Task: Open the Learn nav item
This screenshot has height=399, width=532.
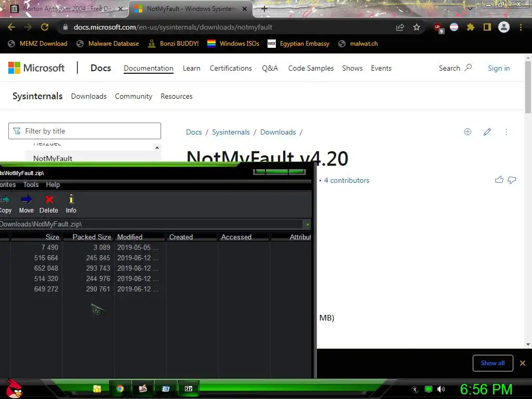Action: (x=191, y=68)
